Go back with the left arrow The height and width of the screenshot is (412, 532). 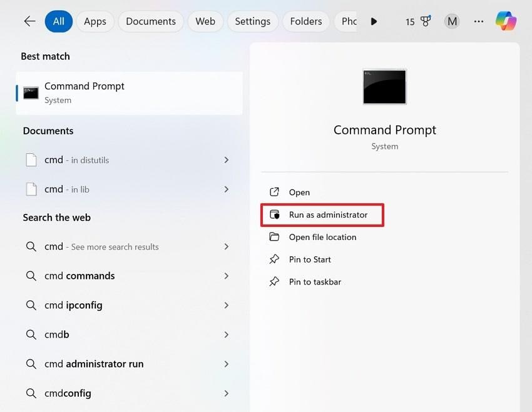(x=29, y=21)
